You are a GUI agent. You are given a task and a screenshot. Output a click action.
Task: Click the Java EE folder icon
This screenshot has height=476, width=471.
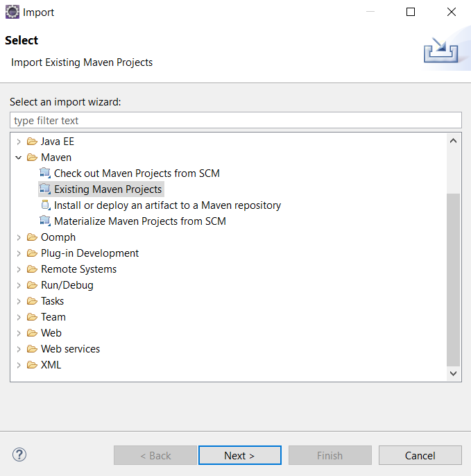pos(32,142)
